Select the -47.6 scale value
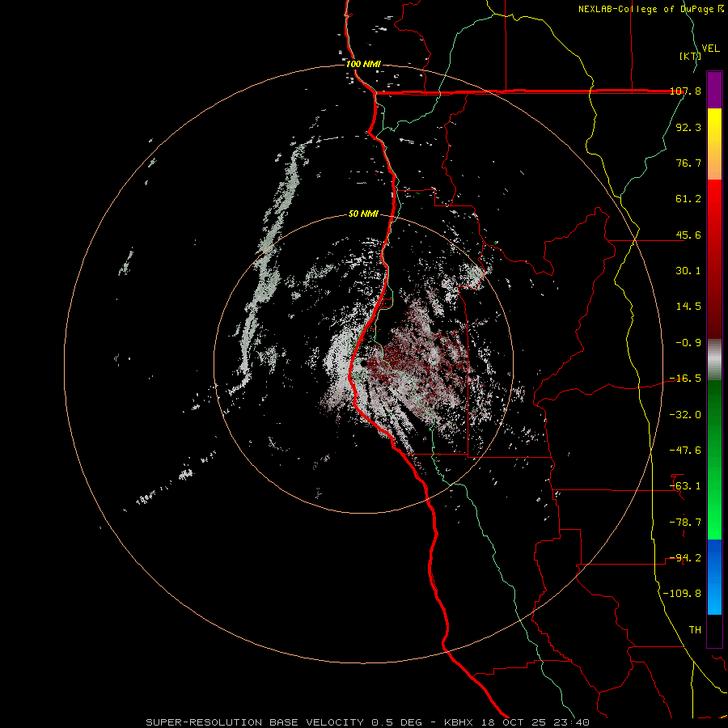 (686, 451)
